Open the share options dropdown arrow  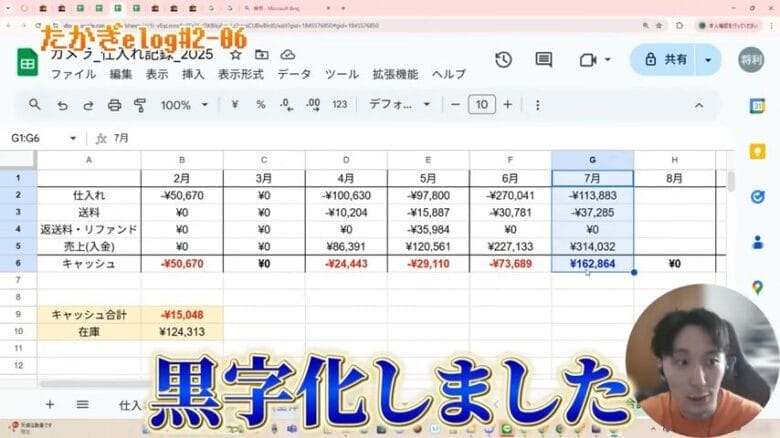click(709, 60)
